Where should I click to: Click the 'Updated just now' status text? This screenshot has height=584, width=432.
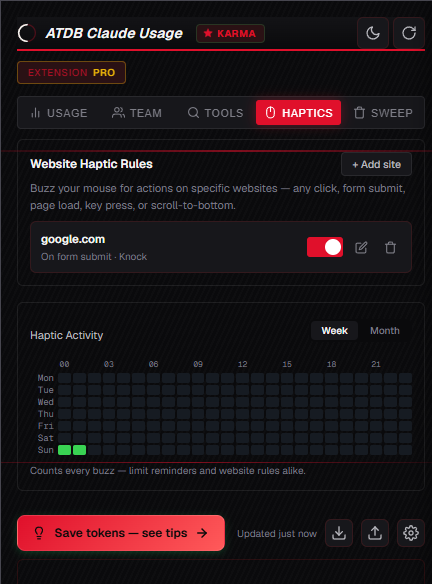(277, 534)
